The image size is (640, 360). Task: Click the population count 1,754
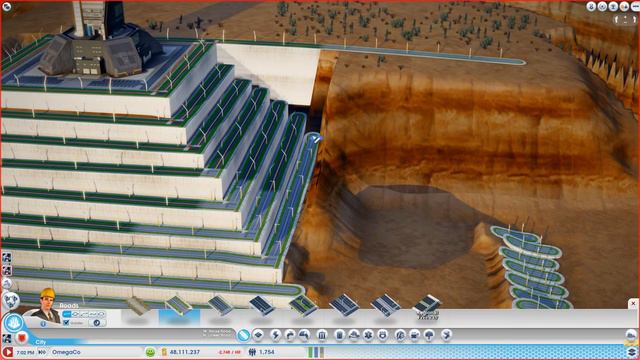click(267, 352)
